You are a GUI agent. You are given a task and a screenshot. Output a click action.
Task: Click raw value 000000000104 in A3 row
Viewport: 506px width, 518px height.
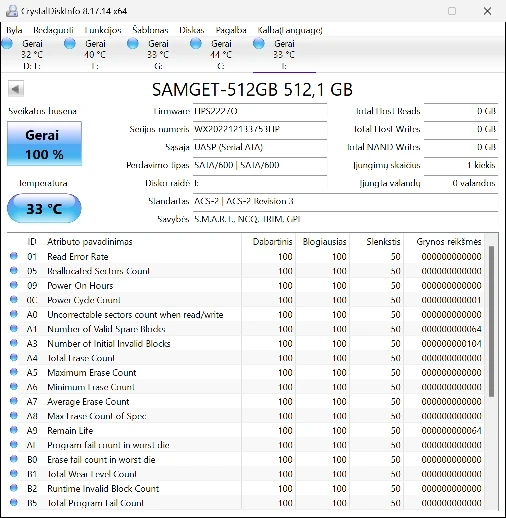tap(451, 344)
